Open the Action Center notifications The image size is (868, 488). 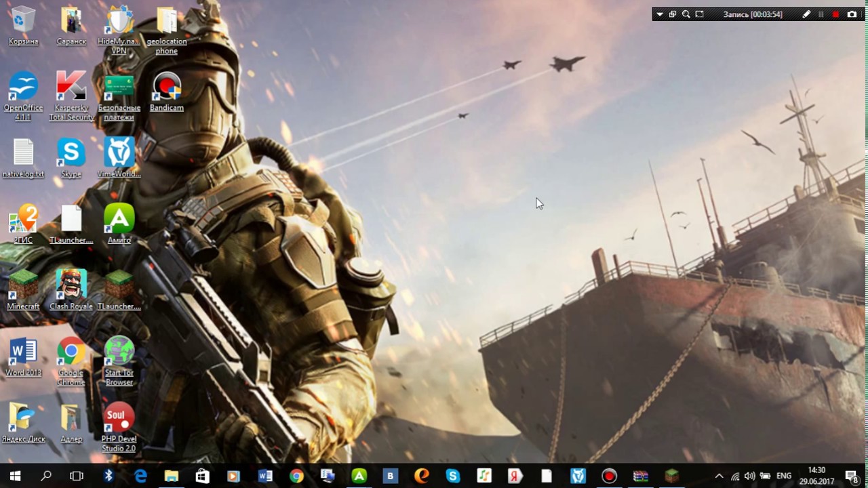click(x=852, y=476)
